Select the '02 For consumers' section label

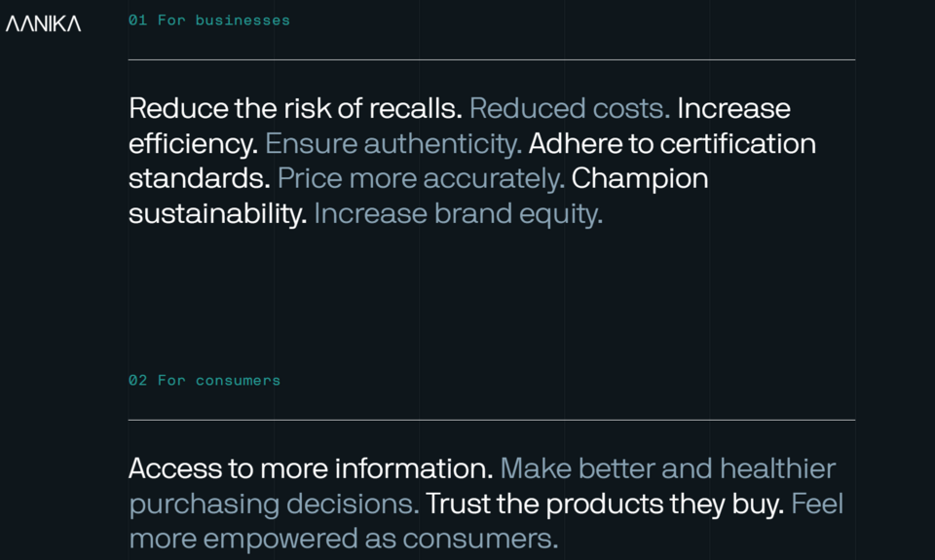[205, 381]
